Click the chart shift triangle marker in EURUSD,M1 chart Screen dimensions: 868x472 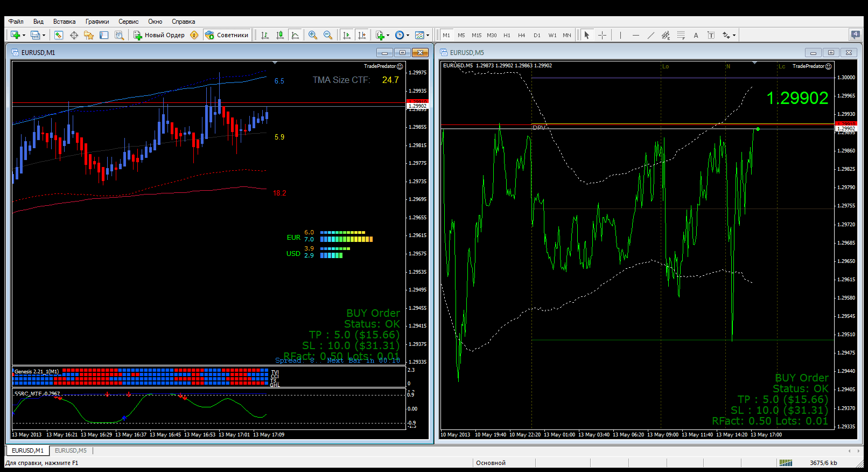(x=275, y=63)
